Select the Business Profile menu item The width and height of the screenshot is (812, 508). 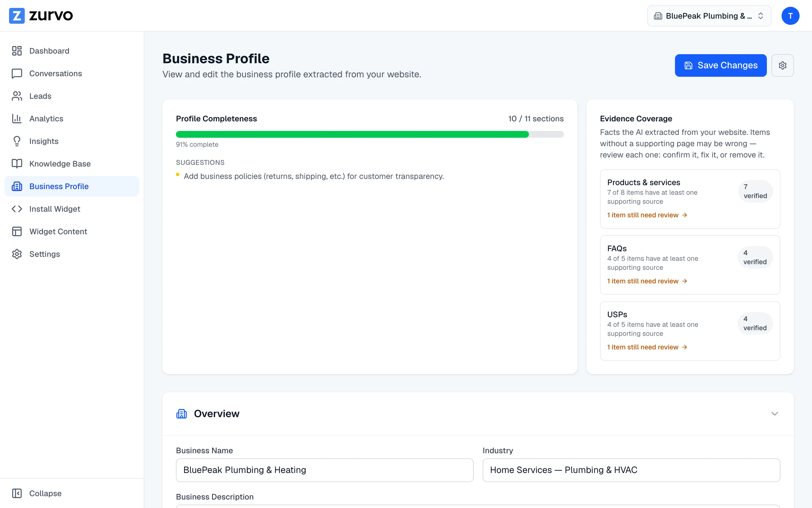tap(72, 186)
